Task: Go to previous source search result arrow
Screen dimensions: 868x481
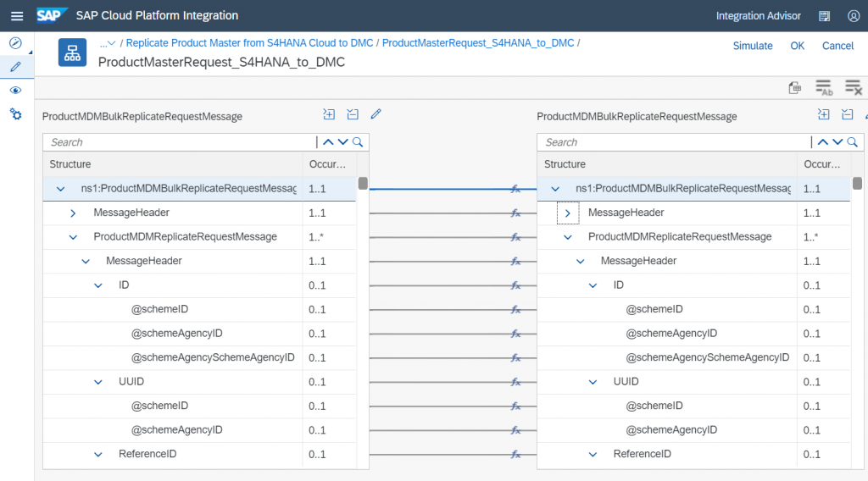Action: 328,142
